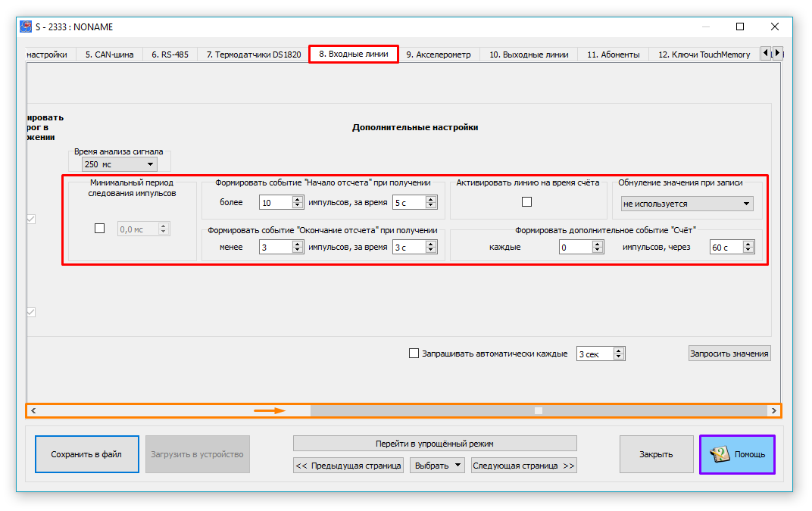Open the Выбрать page dropdown

(438, 466)
